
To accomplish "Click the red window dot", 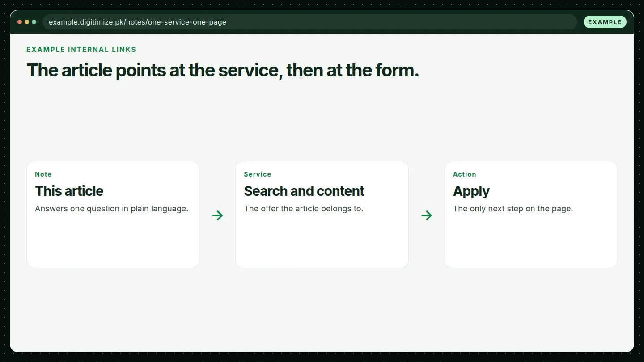I will click(x=20, y=22).
